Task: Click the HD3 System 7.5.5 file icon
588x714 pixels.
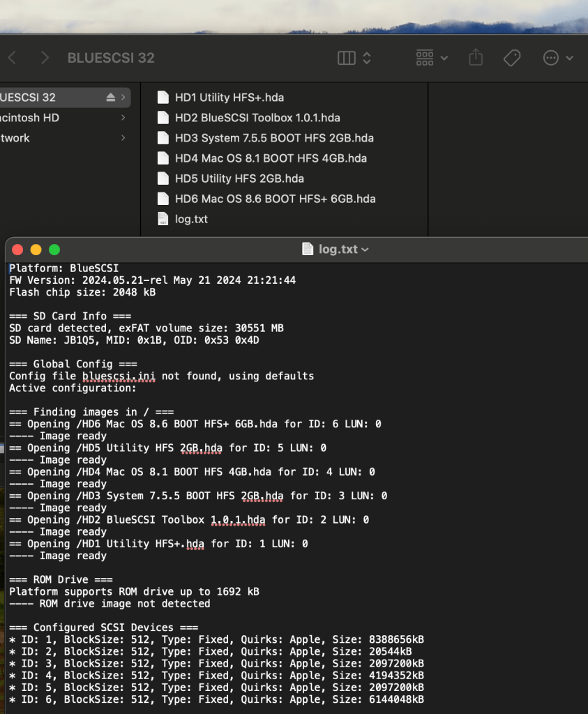Action: [163, 138]
